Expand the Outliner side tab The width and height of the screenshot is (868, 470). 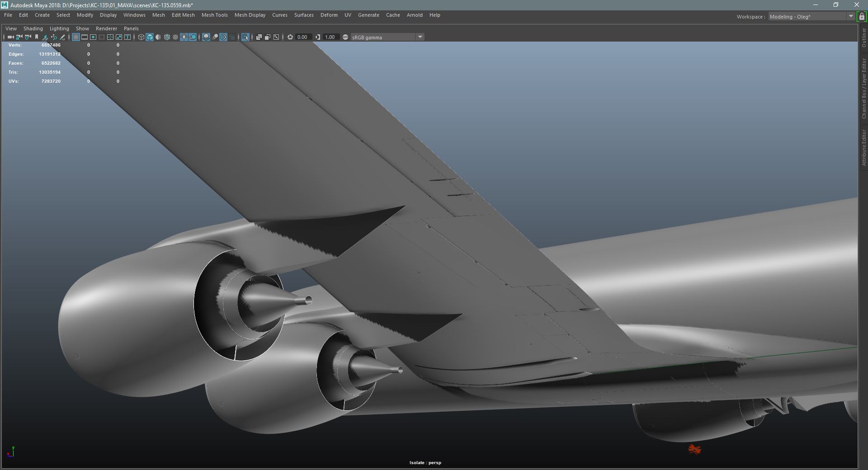tap(863, 38)
